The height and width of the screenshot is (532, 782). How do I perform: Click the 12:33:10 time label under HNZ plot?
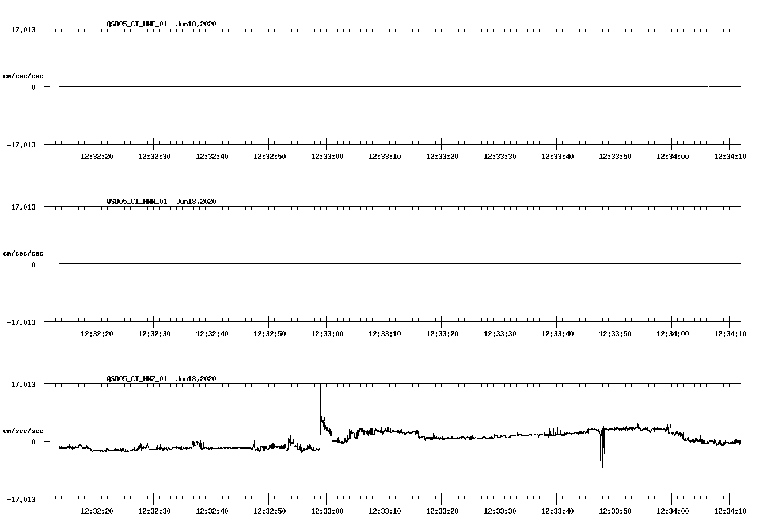[x=385, y=511]
